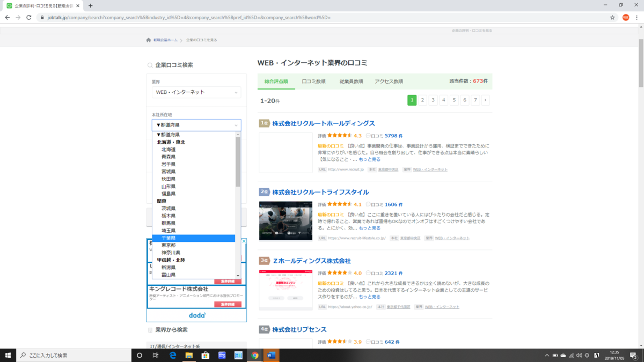Click the recruit-lifestyle.co.jp URL link
The height and width of the screenshot is (362, 644).
357,238
